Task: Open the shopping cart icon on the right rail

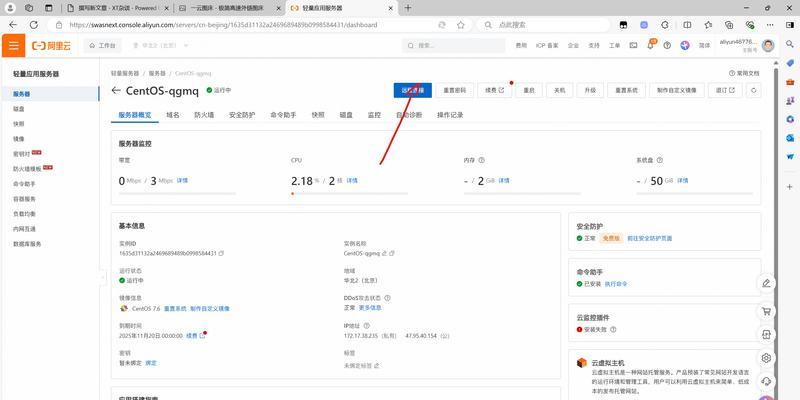Action: pos(766,311)
